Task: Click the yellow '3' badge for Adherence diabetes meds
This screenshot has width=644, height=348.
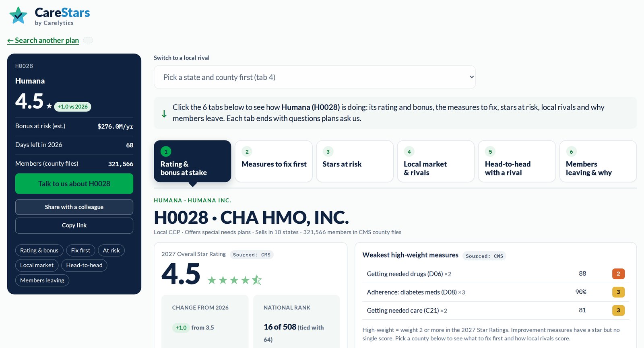Action: point(618,292)
